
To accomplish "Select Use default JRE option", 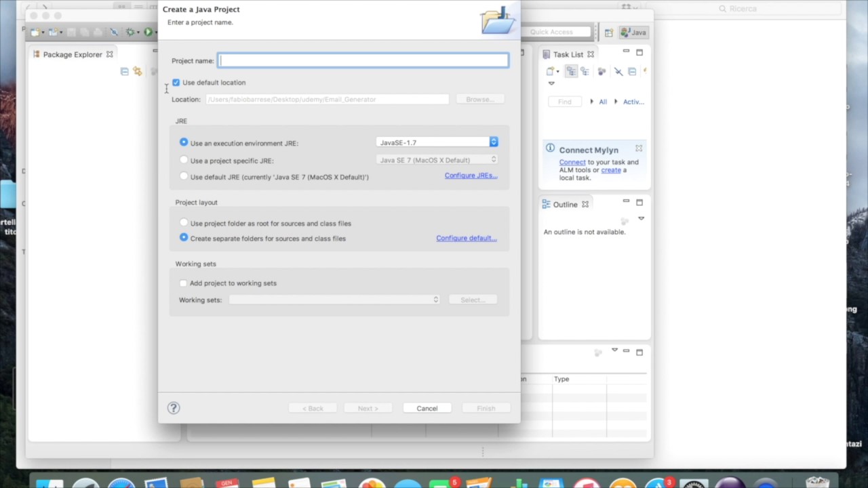I will [184, 176].
